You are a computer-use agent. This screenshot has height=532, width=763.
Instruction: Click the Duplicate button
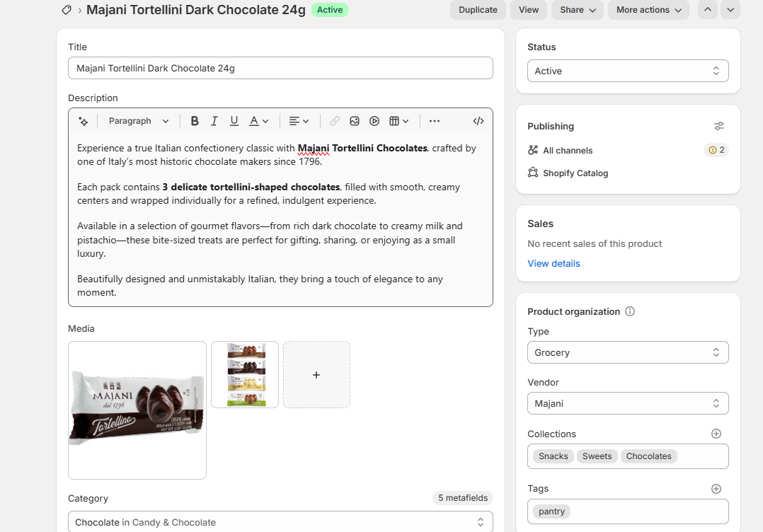(478, 10)
